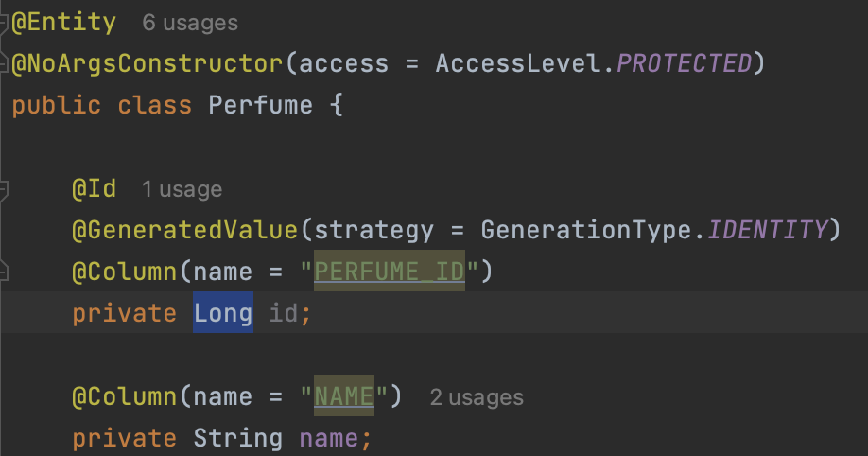Click the AccessLevel class reference

point(518,63)
